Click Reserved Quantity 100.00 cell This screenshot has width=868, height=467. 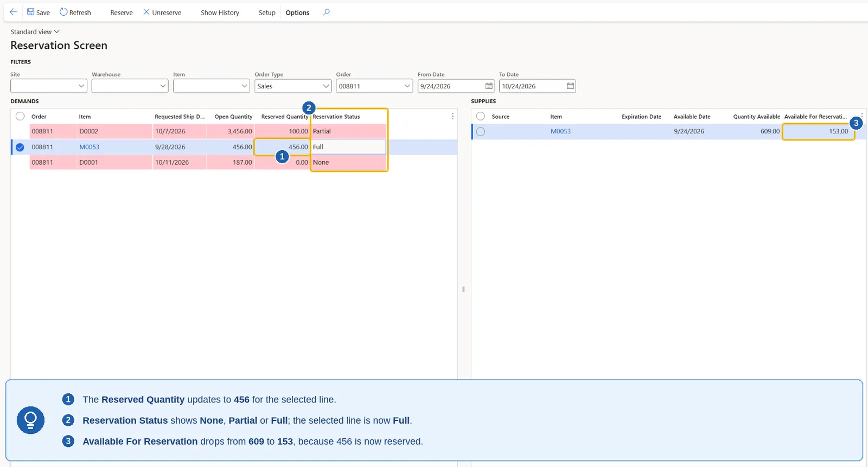click(282, 131)
